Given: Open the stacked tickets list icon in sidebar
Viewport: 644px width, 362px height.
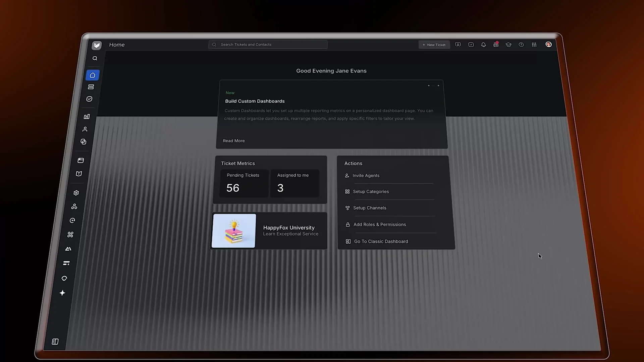Looking at the screenshot, I should coord(91,87).
